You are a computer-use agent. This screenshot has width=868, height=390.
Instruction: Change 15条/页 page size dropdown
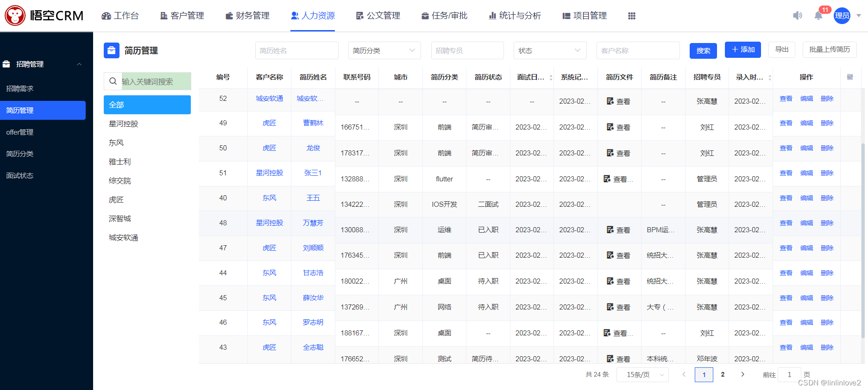(642, 375)
